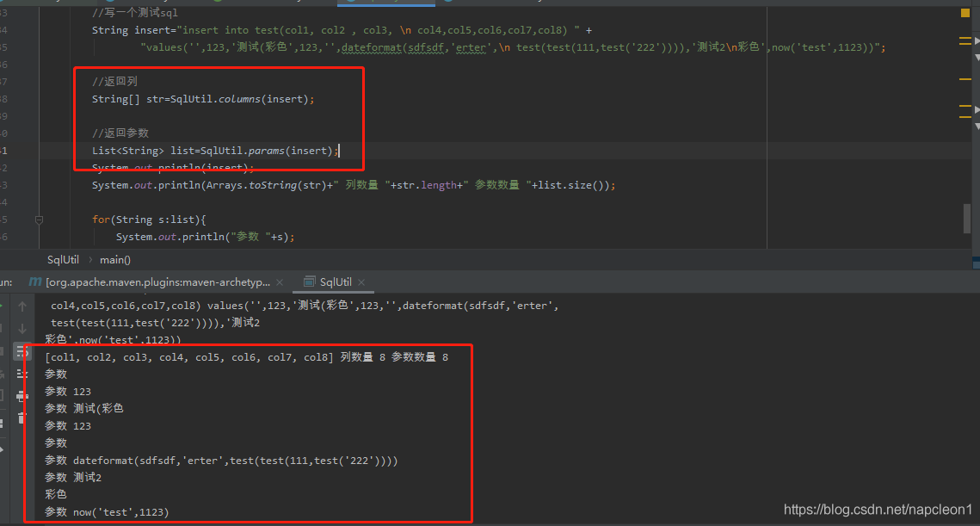Click the editor vertical scrollbar thumb
This screenshot has width=980, height=526.
[967, 219]
